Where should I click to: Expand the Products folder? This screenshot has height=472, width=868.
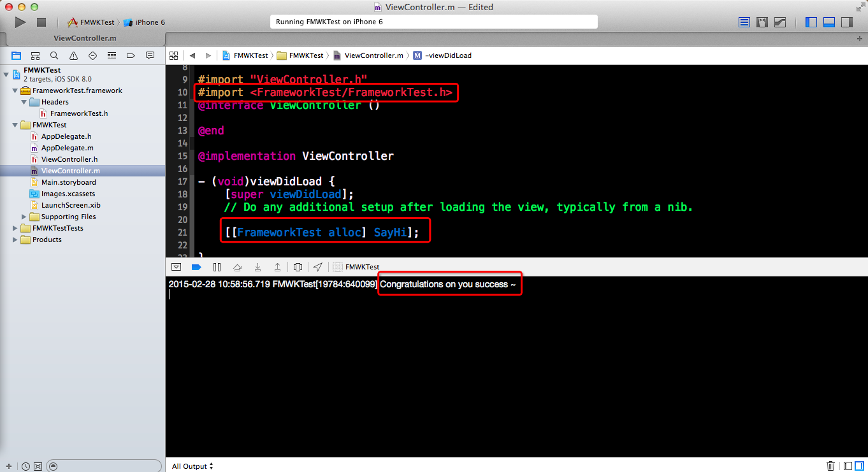[15, 240]
